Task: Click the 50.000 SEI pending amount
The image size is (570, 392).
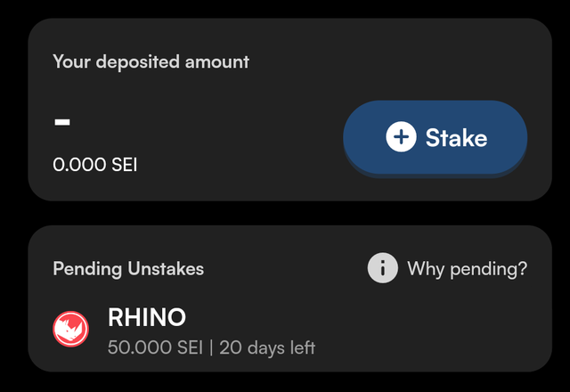Action: coord(155,347)
